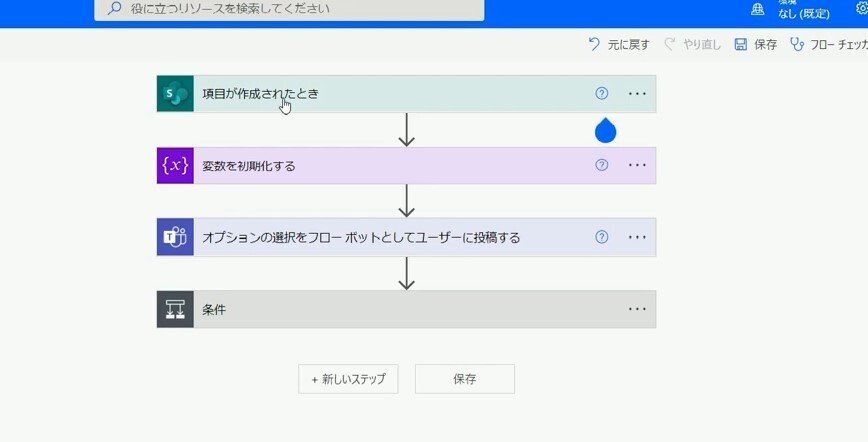Image resolution: width=868 pixels, height=442 pixels.
Task: Click arrow connector above Teams step
Action: pos(406,201)
